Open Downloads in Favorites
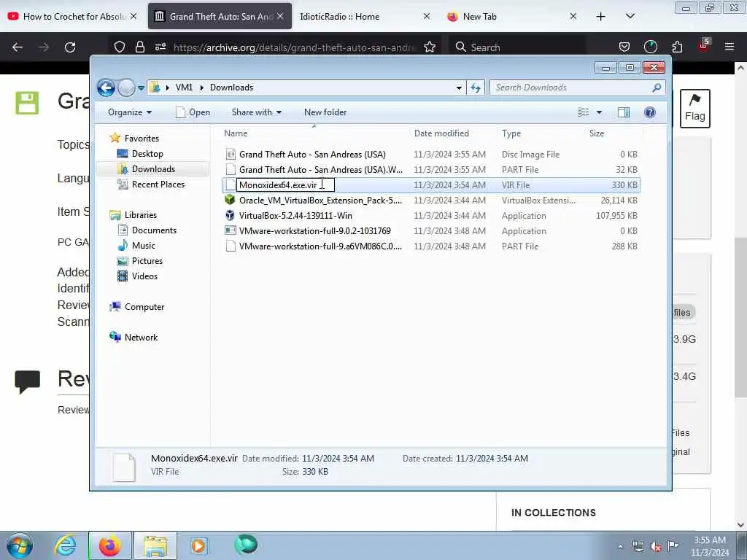 point(153,169)
